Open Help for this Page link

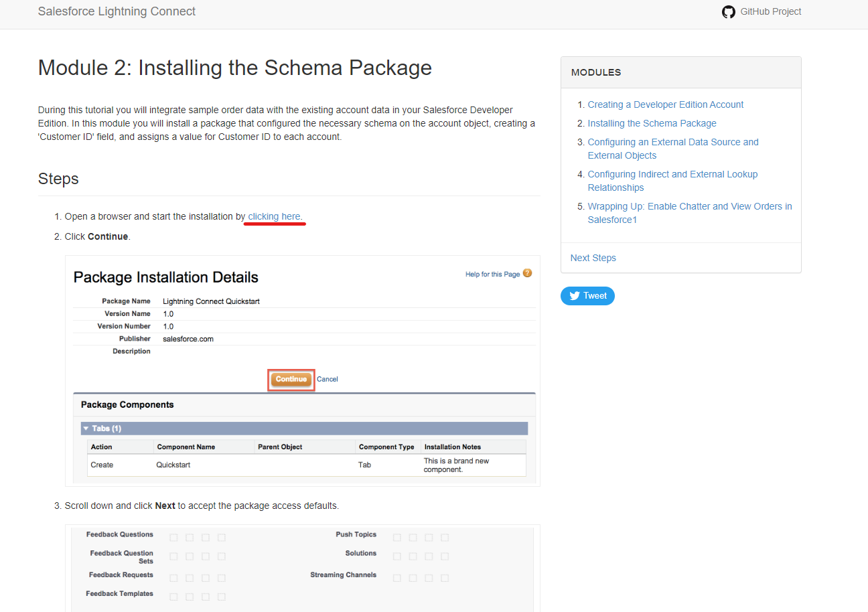(x=493, y=275)
